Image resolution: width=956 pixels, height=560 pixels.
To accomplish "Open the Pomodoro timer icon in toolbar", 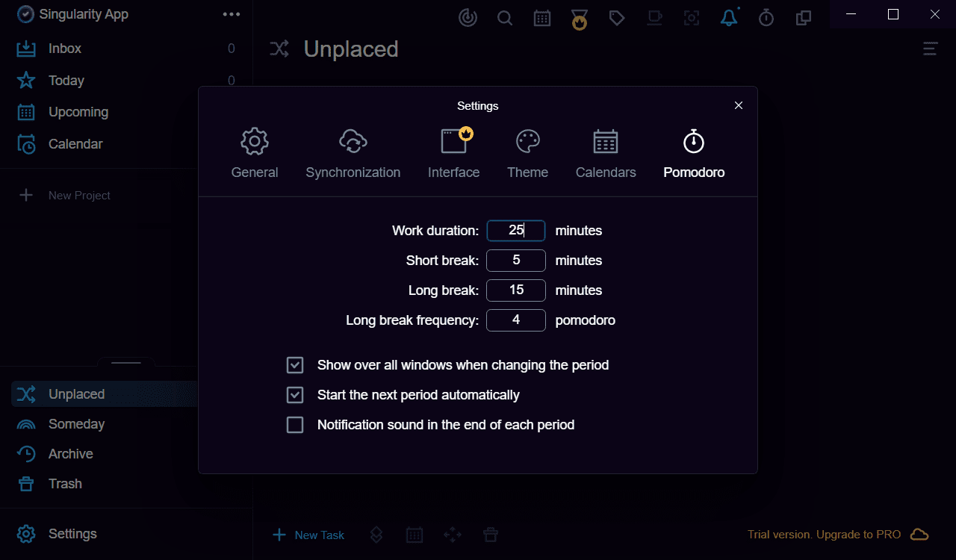I will pyautogui.click(x=766, y=18).
